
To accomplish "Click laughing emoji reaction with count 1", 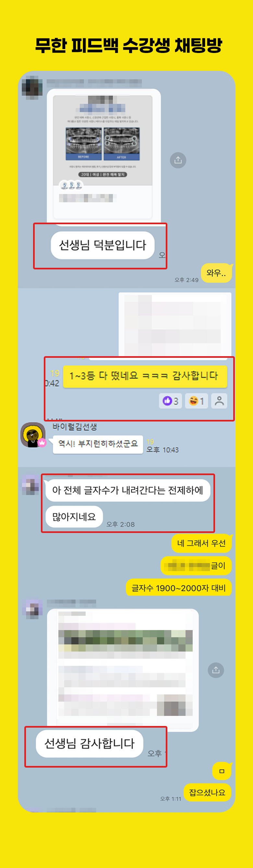I will [197, 401].
